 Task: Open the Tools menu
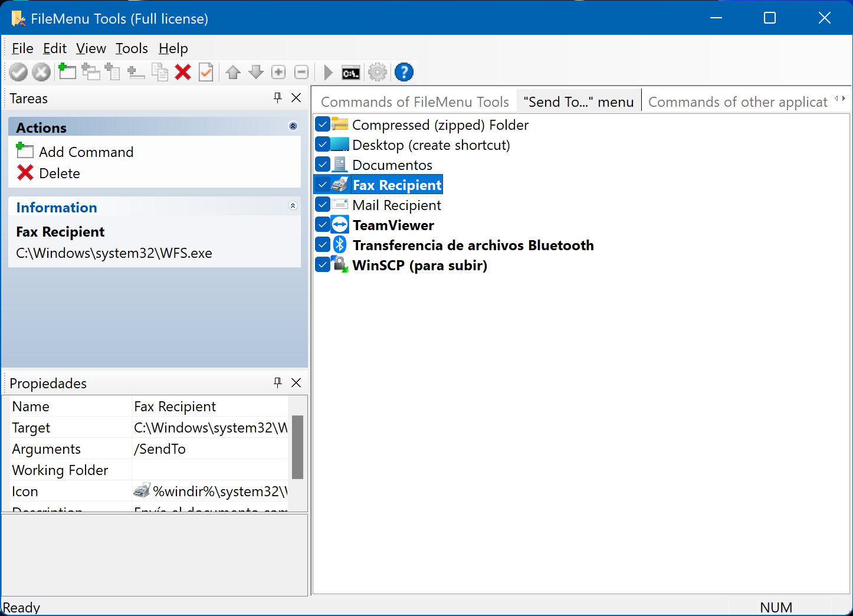click(x=132, y=48)
